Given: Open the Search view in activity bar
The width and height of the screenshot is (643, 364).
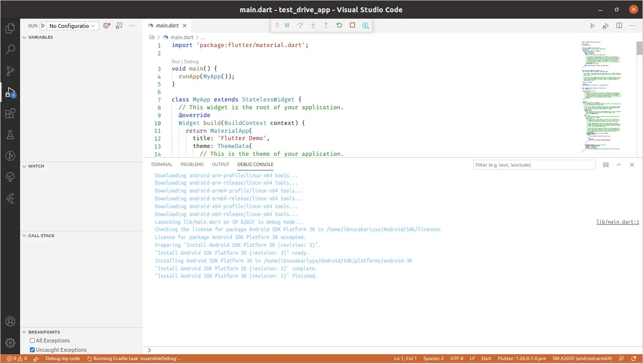Looking at the screenshot, I should 10,49.
